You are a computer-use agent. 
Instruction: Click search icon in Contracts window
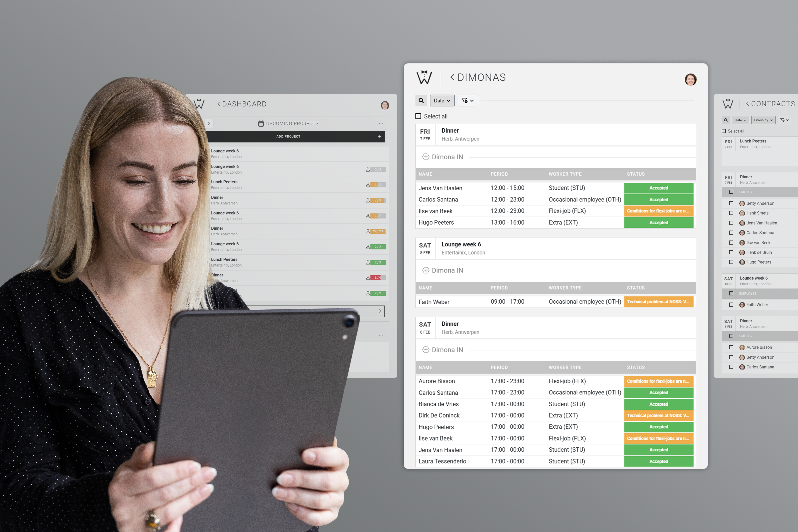[x=725, y=120]
